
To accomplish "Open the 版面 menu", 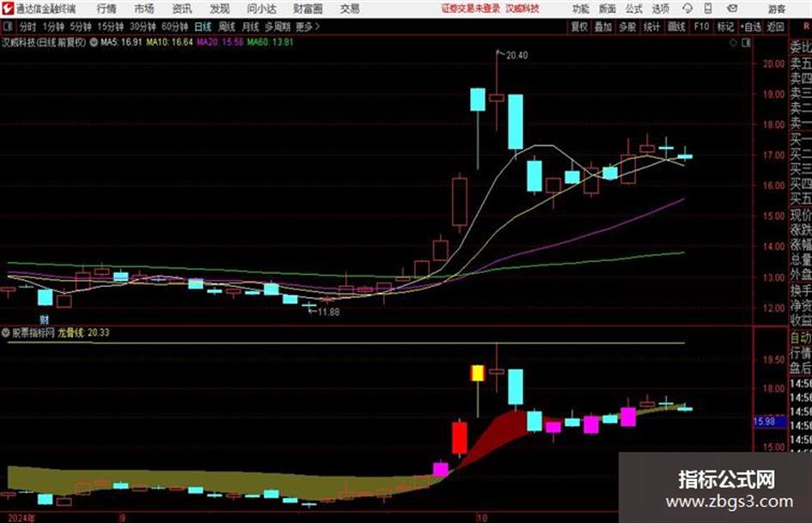I will [x=607, y=9].
